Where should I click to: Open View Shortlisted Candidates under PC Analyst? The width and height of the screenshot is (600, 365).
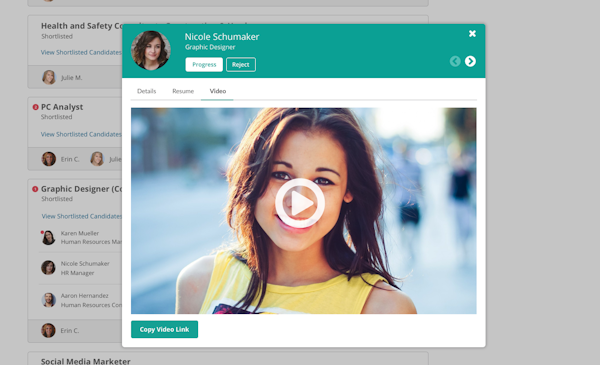pos(81,134)
